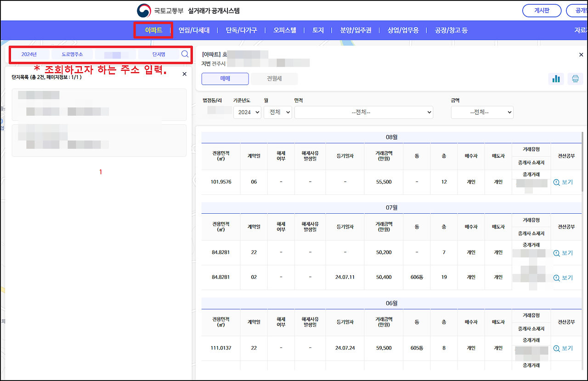Click the 보기 link for the 606동 July transaction
Viewport: 588px width, 381px height.
point(563,277)
